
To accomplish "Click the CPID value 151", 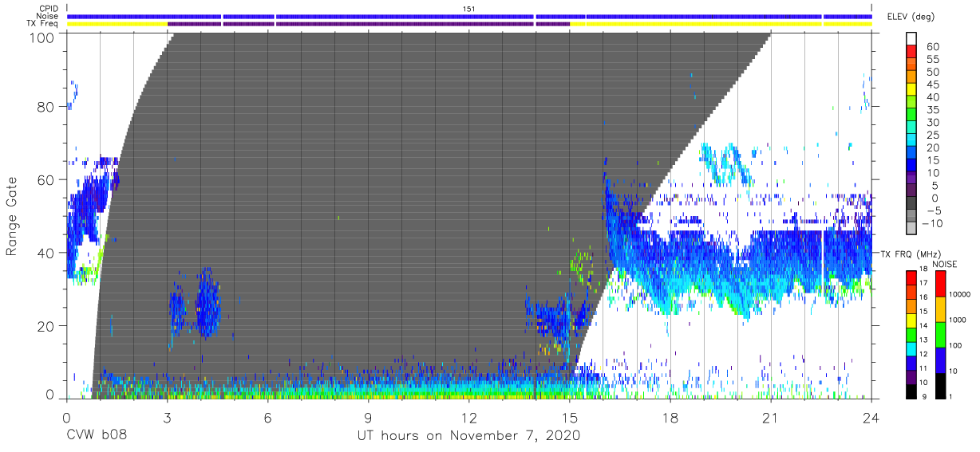I will click(x=469, y=9).
